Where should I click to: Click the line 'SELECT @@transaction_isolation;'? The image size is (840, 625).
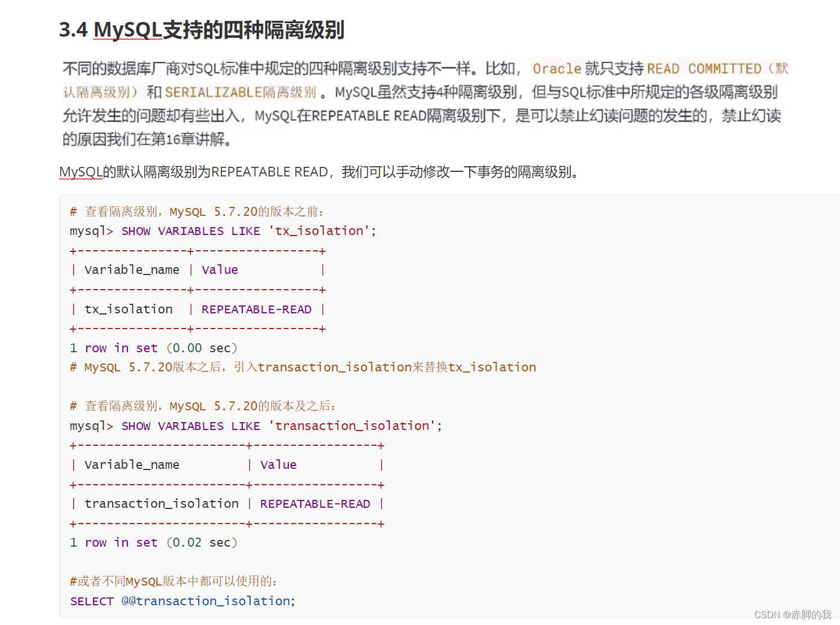pyautogui.click(x=183, y=601)
